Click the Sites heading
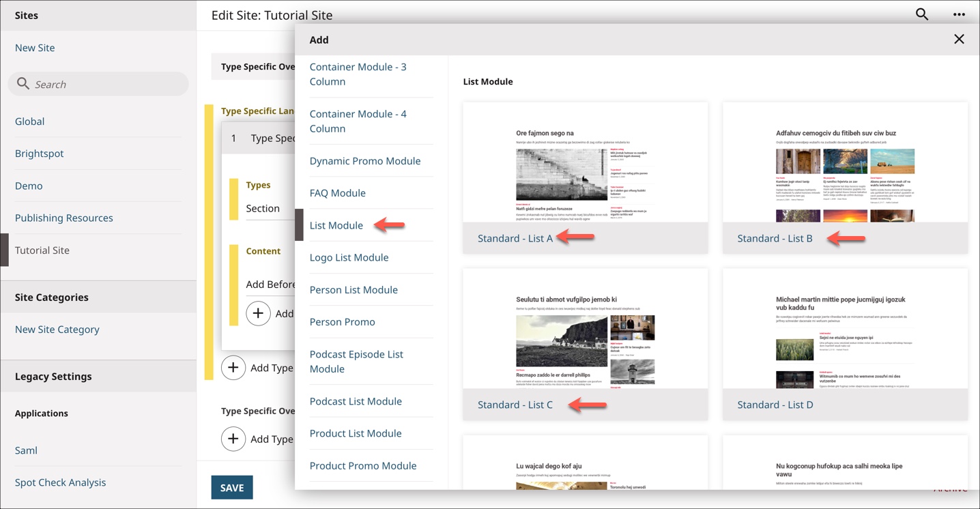This screenshot has height=509, width=980. [27, 15]
